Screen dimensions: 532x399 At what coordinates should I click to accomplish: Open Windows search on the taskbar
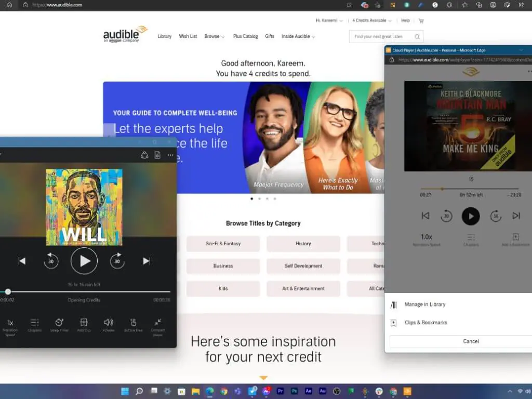coord(139,391)
